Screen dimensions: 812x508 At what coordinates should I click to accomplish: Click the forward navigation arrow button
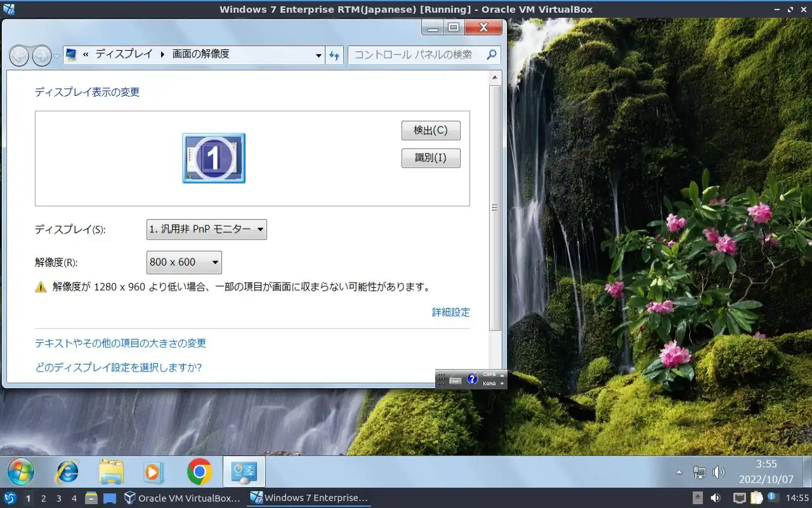tap(41, 56)
